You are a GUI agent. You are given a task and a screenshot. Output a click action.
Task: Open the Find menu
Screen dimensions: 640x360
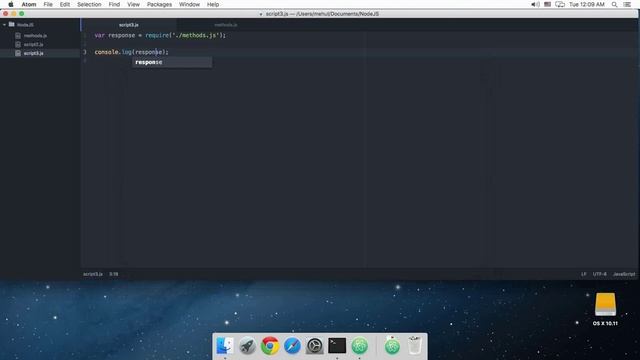[114, 4]
